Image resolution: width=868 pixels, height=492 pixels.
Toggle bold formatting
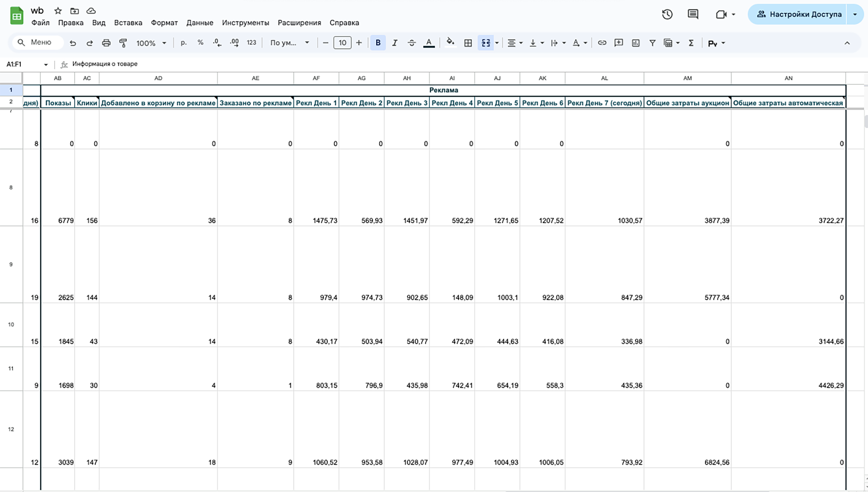coord(377,43)
